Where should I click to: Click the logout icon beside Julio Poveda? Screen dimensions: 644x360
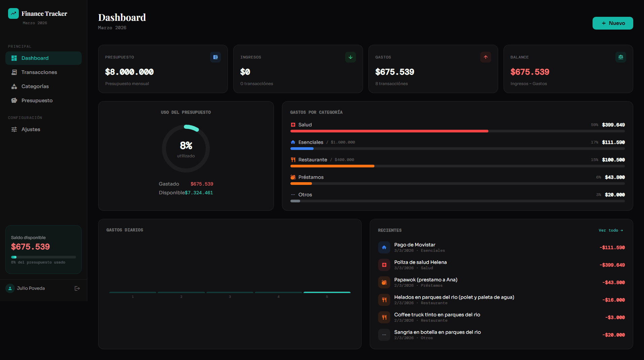click(77, 288)
